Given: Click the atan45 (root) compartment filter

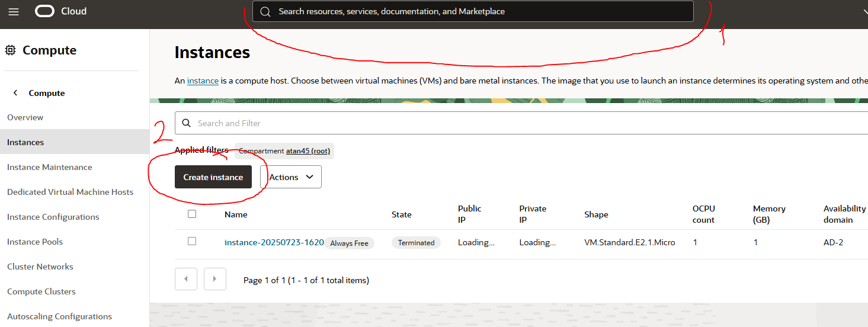Looking at the screenshot, I should point(308,151).
